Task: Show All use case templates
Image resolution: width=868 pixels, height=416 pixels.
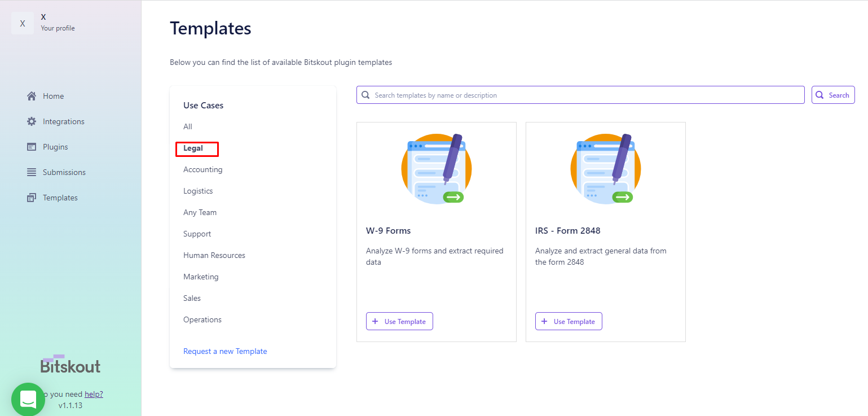Action: (188, 126)
